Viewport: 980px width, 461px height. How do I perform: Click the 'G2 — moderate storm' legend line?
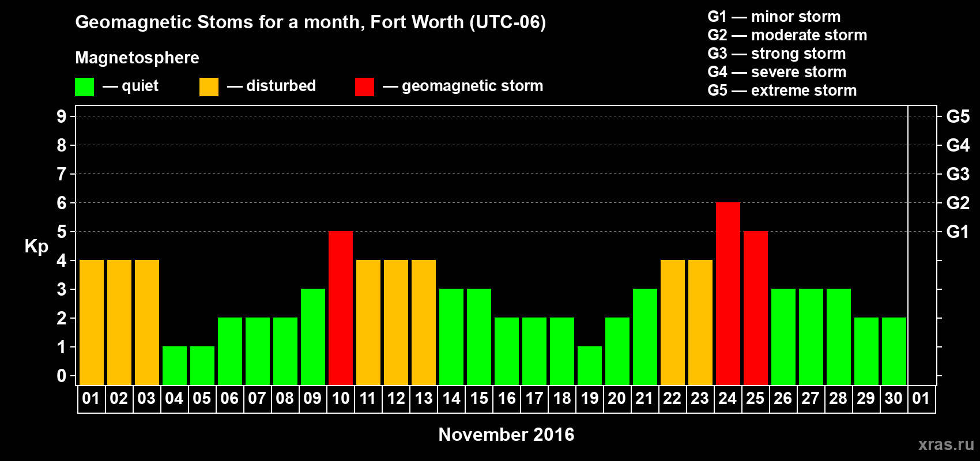[787, 35]
